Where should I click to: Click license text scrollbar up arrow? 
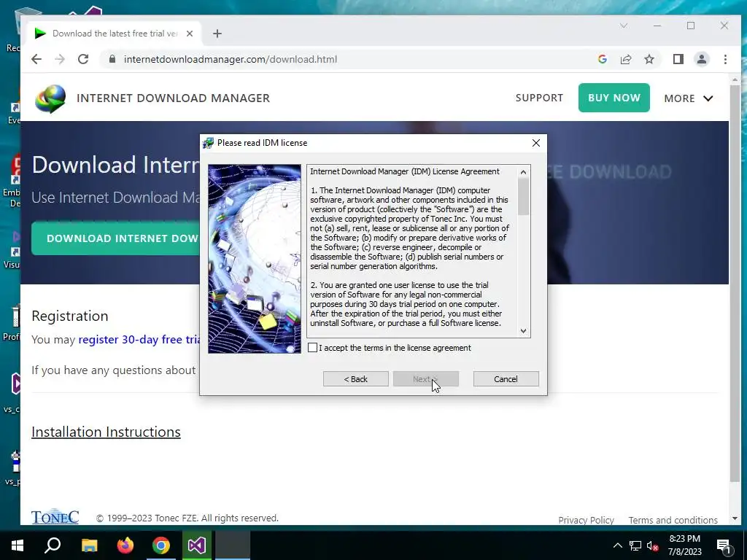[x=524, y=172]
